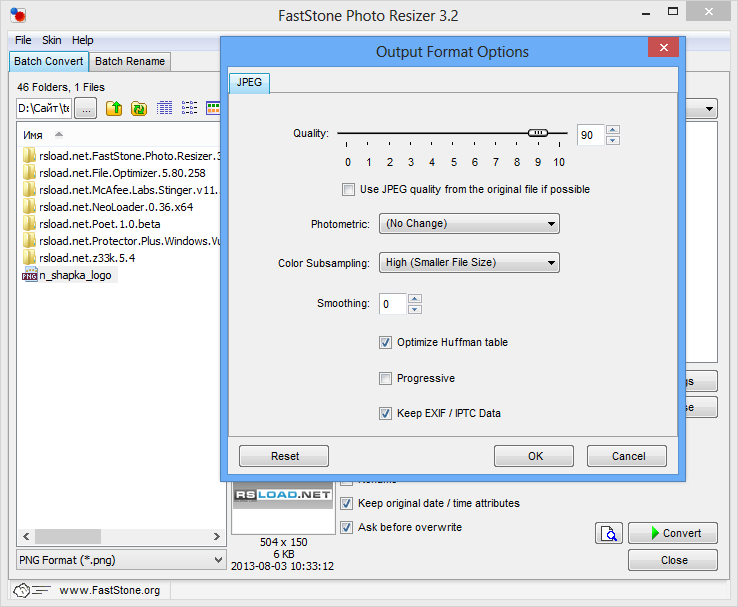The width and height of the screenshot is (738, 607).
Task: Click folder icon of rsload.net.NeoLoader.0.36.x64
Action: coord(29,207)
